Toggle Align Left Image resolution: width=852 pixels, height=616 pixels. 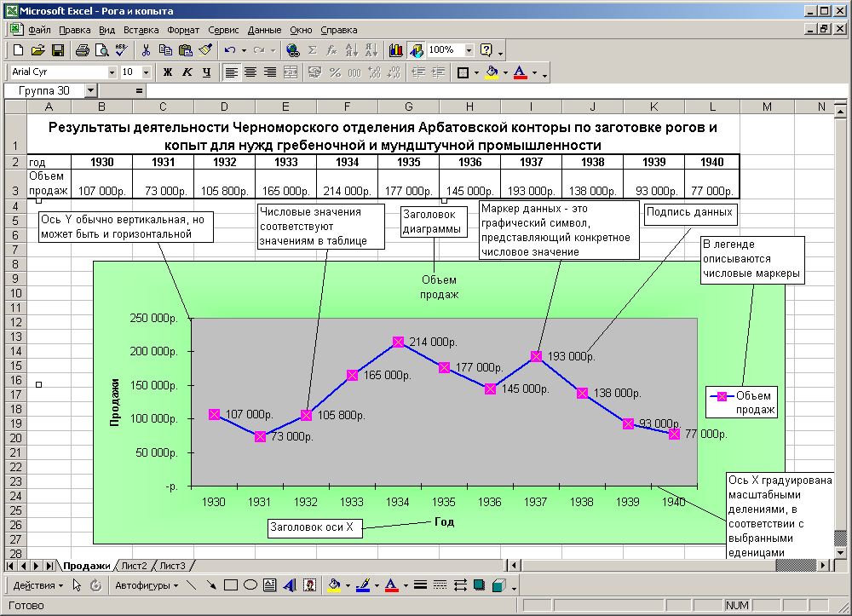pos(232,72)
